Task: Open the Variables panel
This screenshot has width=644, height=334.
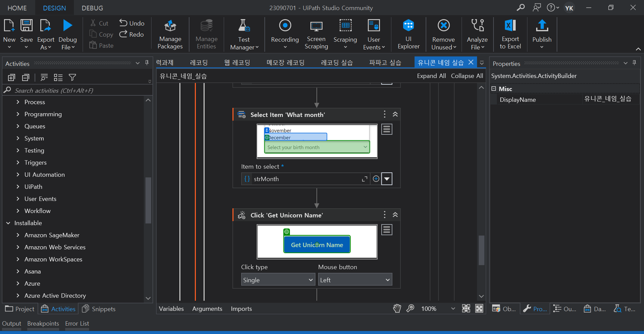Action: point(171,308)
